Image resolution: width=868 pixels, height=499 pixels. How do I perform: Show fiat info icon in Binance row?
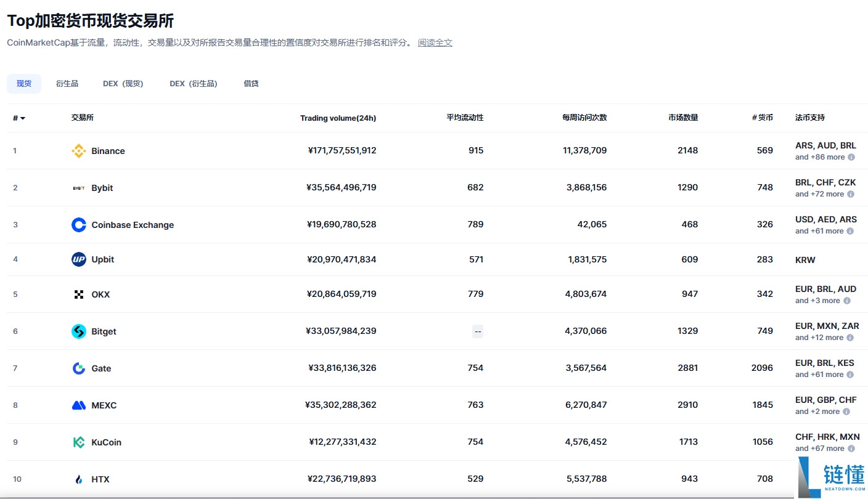coord(851,157)
